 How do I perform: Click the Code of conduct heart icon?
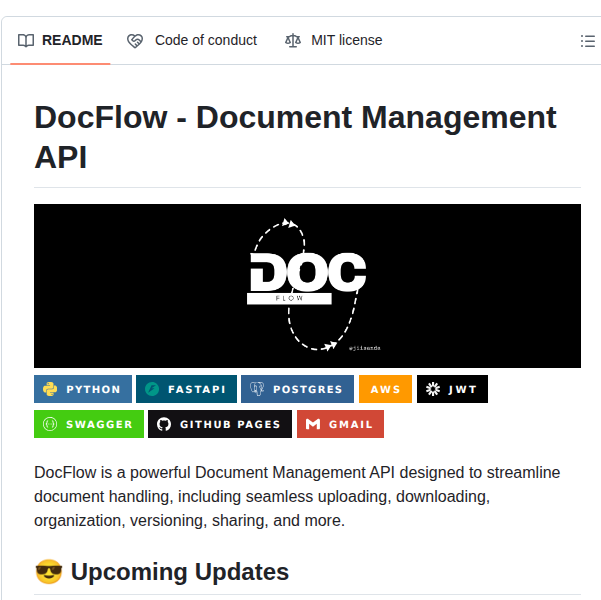coord(135,41)
